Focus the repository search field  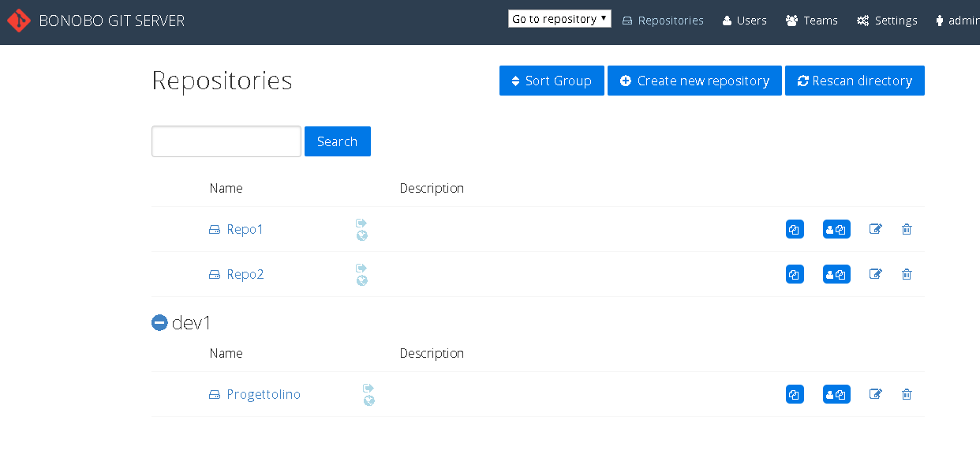tap(226, 141)
